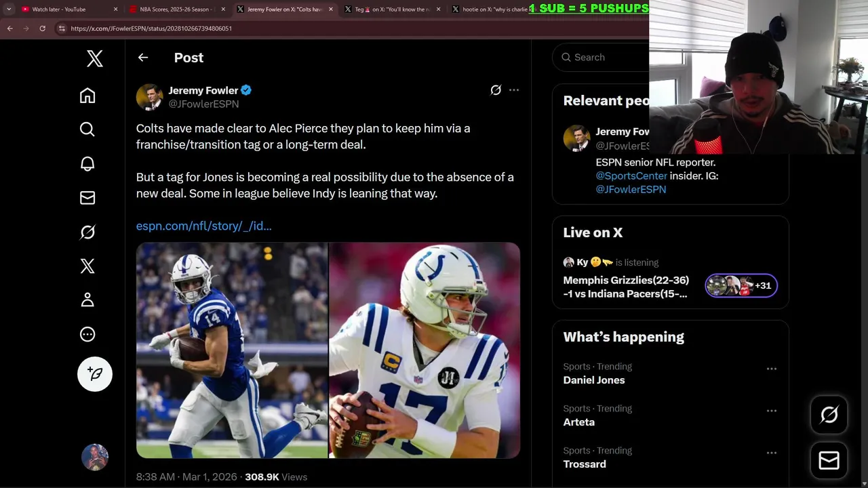Click @JFowlerESPN handle on post
868x488 pixels.
203,104
